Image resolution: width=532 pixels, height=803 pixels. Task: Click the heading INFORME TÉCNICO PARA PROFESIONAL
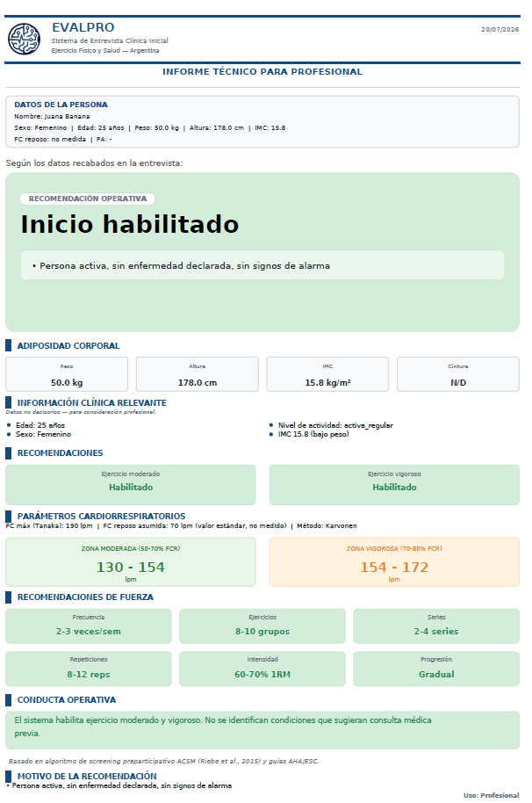(x=262, y=72)
